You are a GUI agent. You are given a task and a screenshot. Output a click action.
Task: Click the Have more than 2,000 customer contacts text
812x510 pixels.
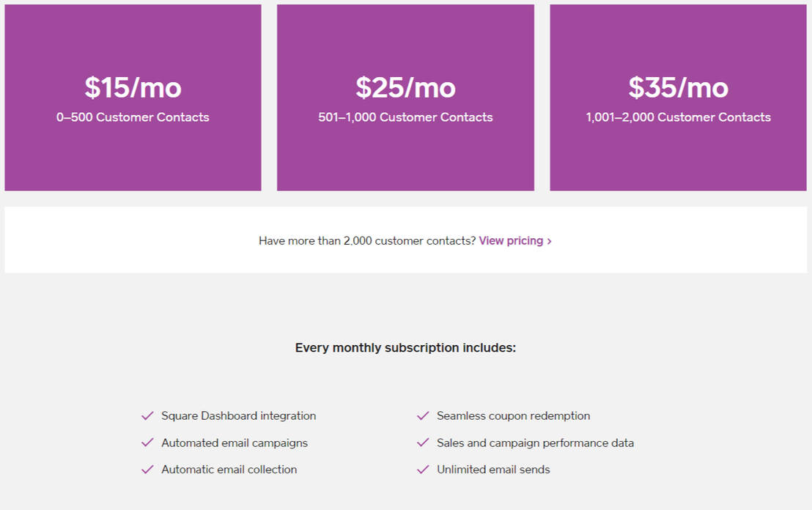coord(367,240)
